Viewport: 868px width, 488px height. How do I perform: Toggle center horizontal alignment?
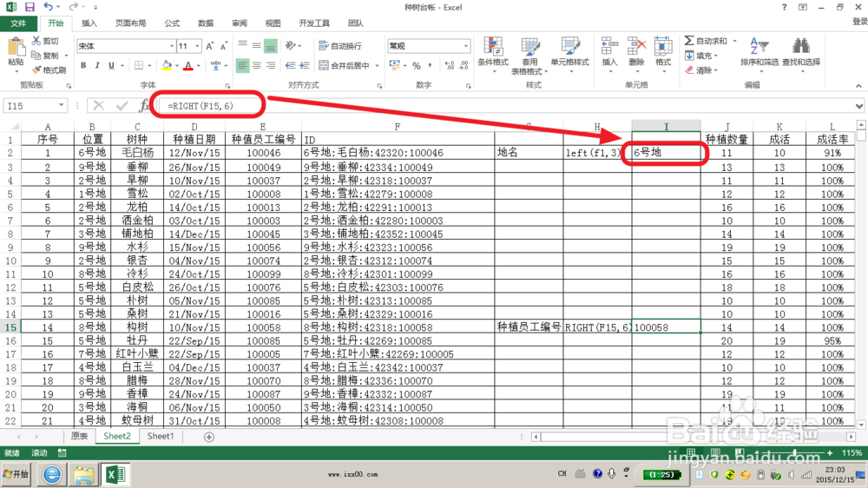(x=256, y=65)
